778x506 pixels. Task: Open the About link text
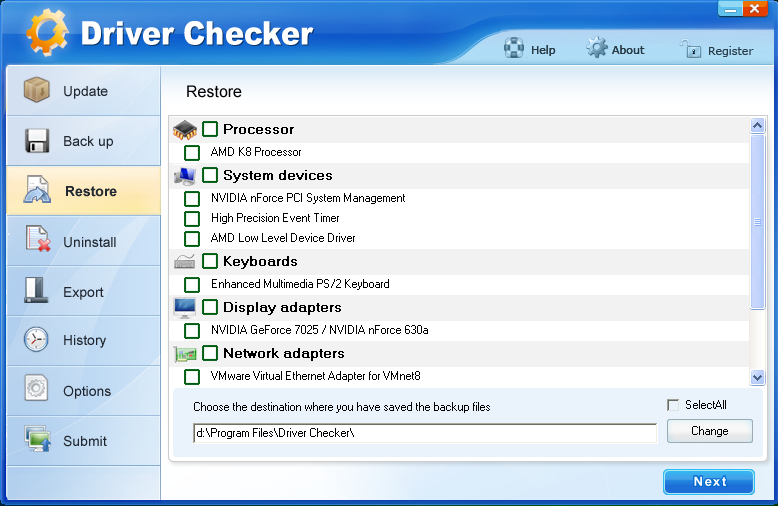point(628,50)
